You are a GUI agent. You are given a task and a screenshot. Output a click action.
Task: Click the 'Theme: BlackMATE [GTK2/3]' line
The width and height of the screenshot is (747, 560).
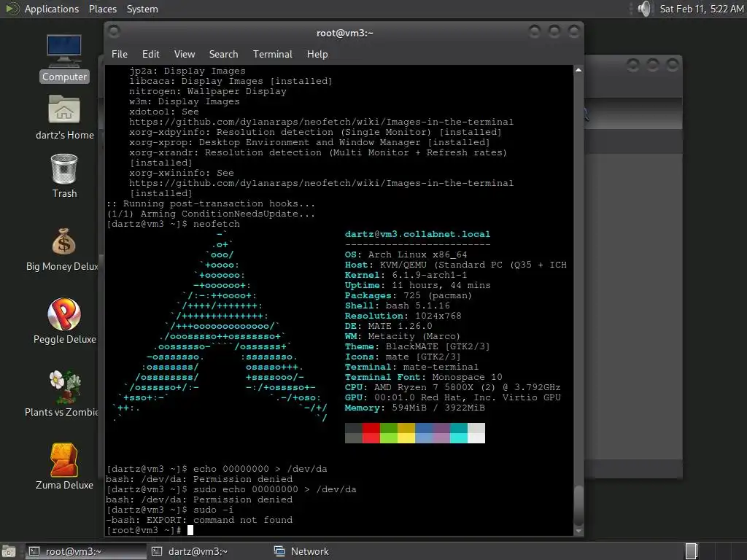click(417, 346)
